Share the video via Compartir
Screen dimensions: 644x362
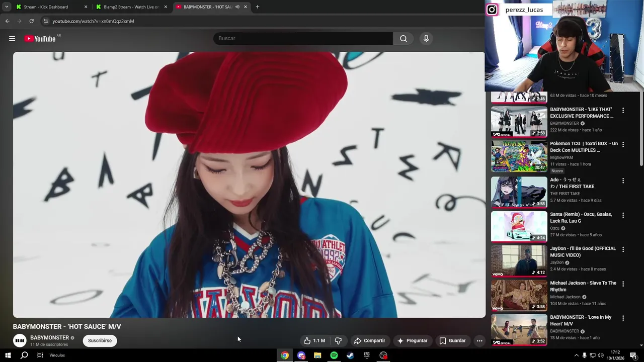tap(369, 340)
